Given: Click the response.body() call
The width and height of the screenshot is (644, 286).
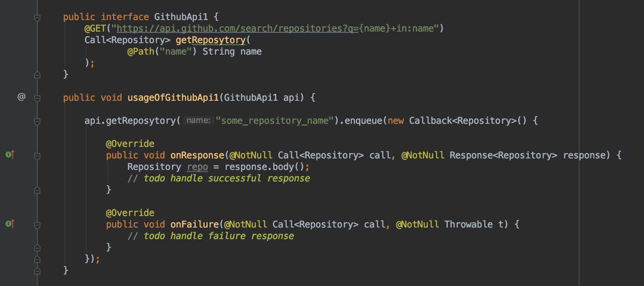Looking at the screenshot, I should [264, 167].
